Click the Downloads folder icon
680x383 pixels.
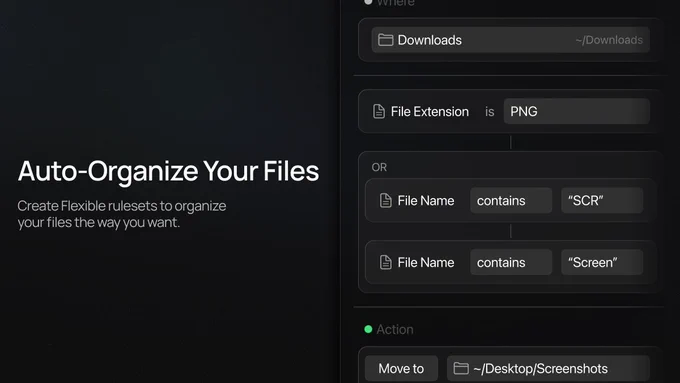click(385, 40)
